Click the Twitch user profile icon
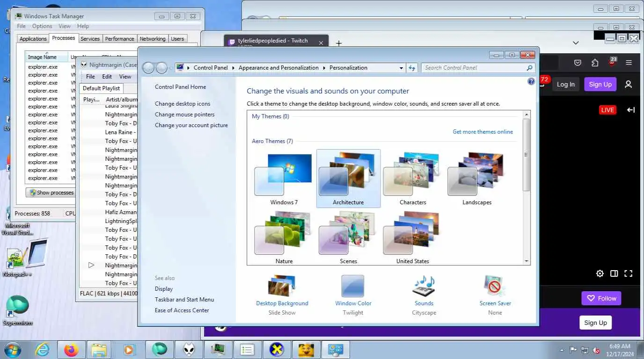This screenshot has height=359, width=644. pos(629,84)
